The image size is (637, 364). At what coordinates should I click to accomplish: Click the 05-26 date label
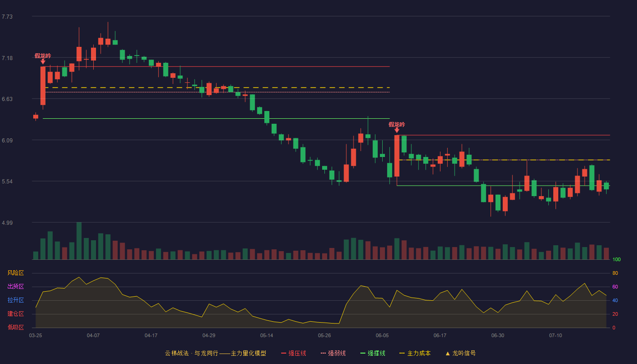tap(324, 335)
